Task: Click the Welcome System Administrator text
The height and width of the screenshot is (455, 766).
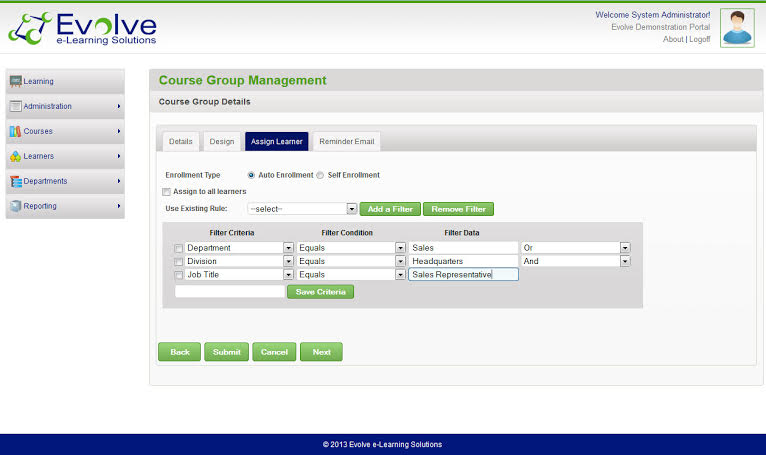Action: pyautogui.click(x=653, y=15)
